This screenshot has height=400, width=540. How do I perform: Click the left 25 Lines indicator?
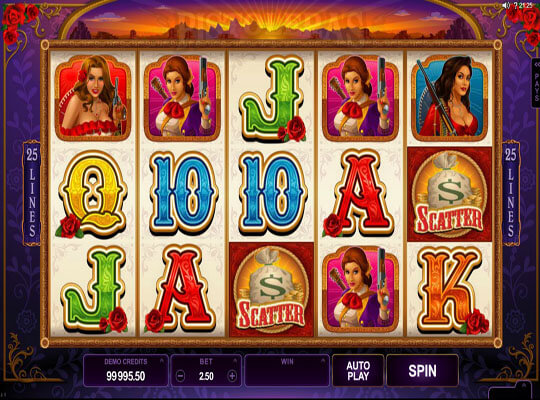coord(32,193)
